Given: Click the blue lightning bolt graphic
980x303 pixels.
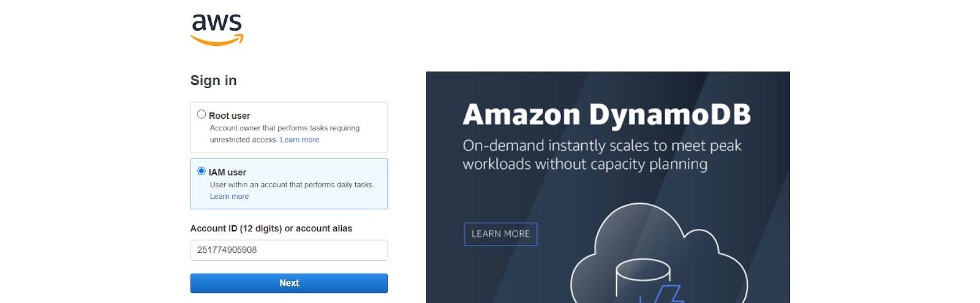Looking at the screenshot, I should pos(663,294).
